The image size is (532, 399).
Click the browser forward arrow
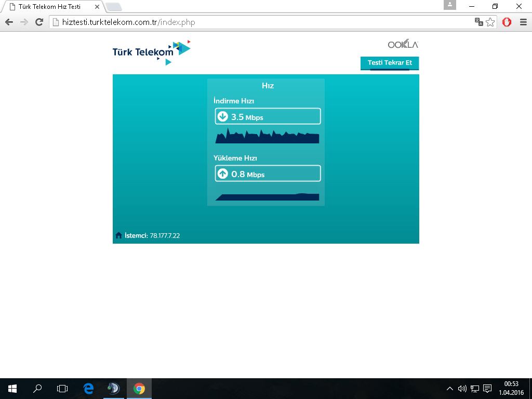[x=24, y=22]
